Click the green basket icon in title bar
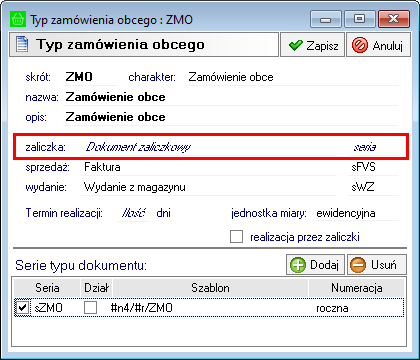Viewport: 420px width, 360px height. pos(18,20)
